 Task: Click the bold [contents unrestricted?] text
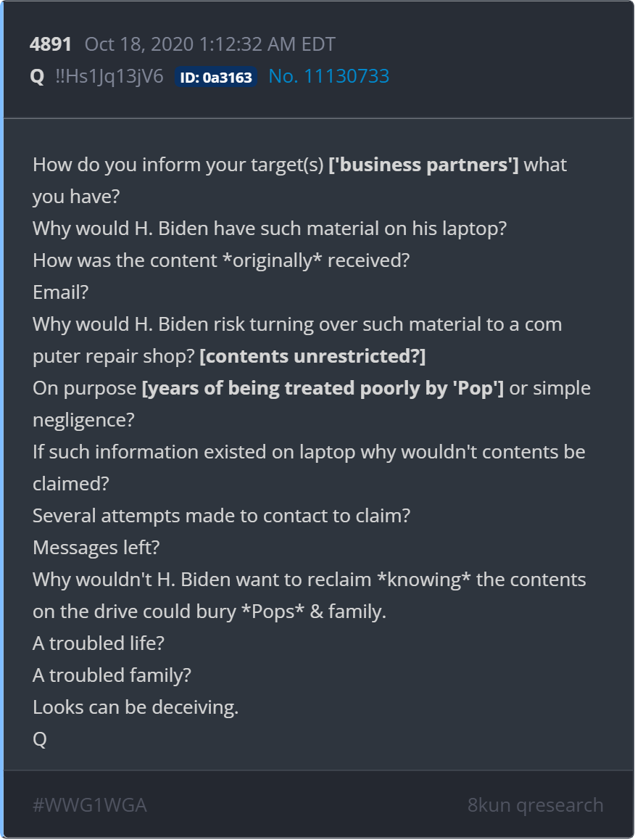(312, 356)
